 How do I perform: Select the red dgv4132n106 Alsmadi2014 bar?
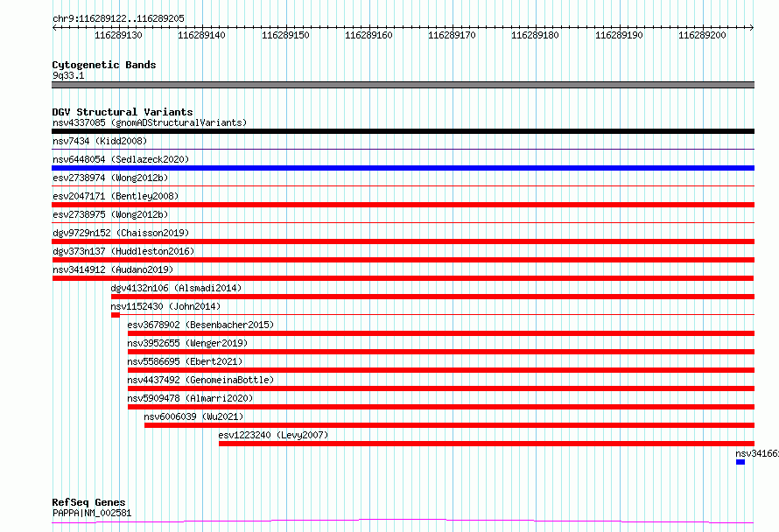[x=432, y=297]
